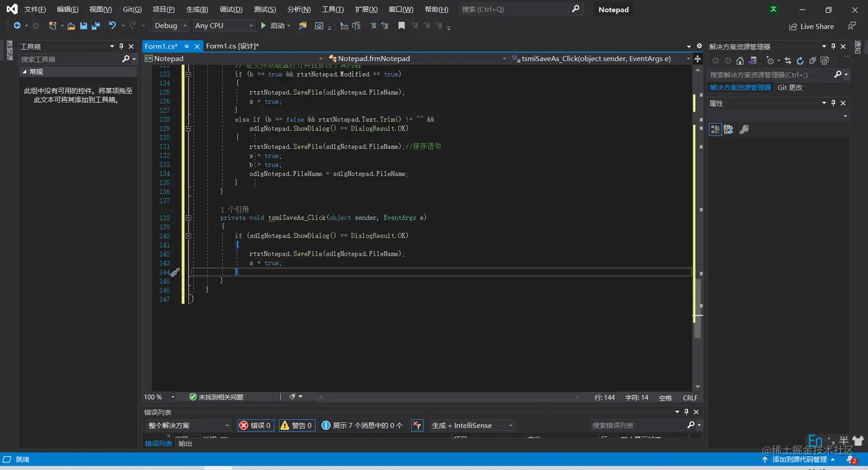Switch views in Solution Explorer toolbar
The height and width of the screenshot is (470, 868).
pos(752,60)
